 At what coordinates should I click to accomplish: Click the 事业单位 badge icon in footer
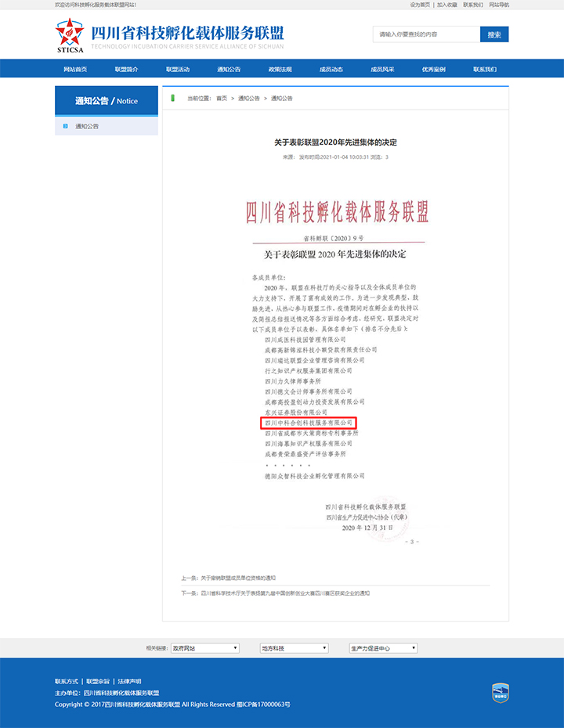[501, 693]
